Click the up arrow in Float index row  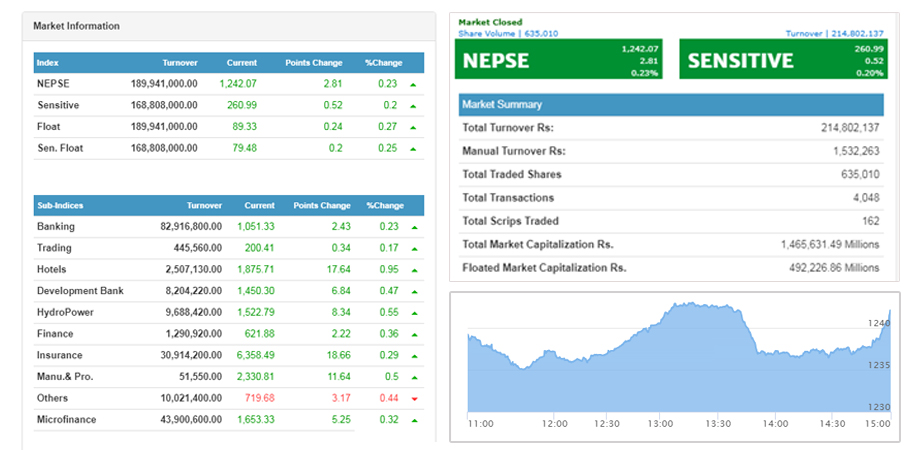(x=413, y=127)
